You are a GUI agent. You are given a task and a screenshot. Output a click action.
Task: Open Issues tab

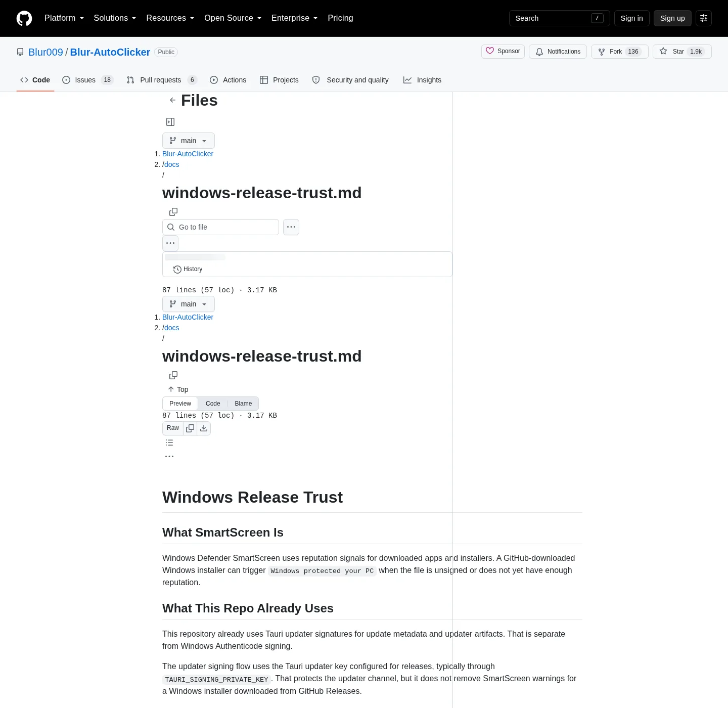click(88, 80)
